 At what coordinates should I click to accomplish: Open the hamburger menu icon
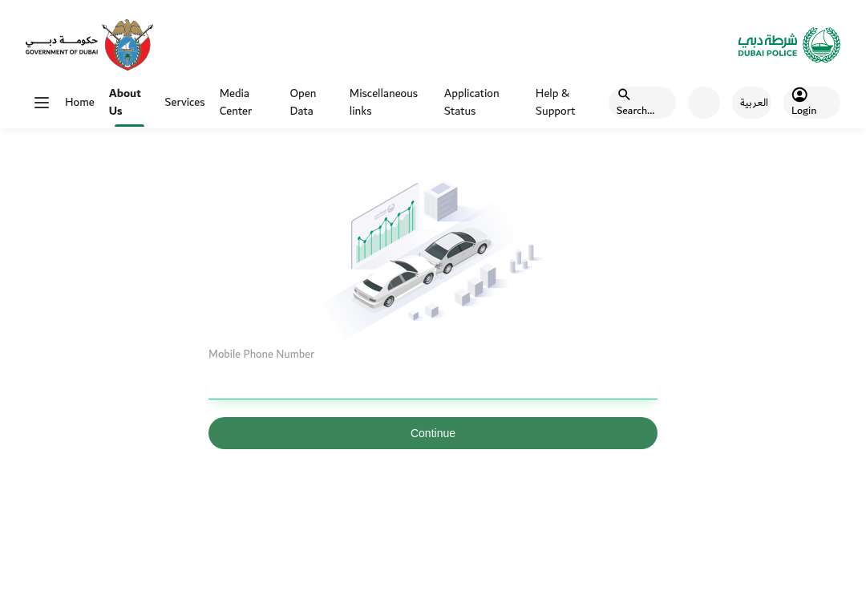pyautogui.click(x=42, y=102)
